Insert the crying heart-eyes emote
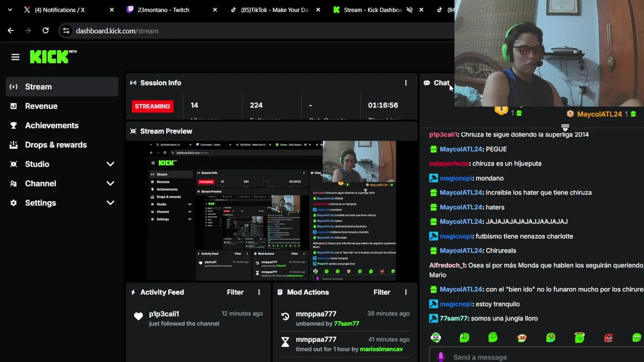 pos(551,338)
